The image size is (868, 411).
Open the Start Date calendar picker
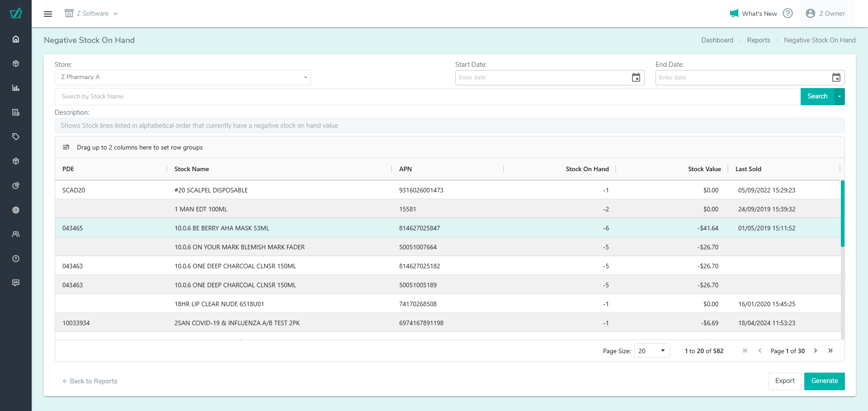[636, 78]
